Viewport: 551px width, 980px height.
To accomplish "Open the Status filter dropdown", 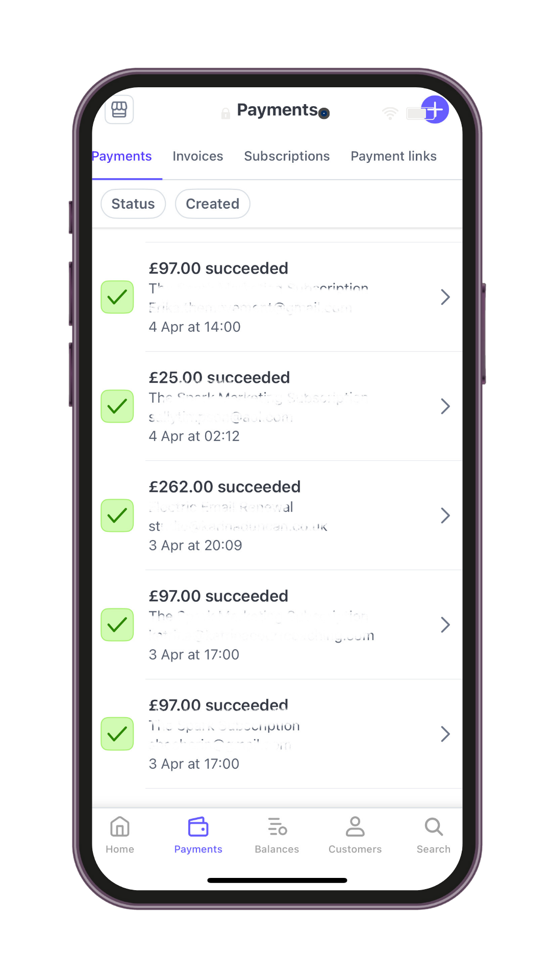I will (133, 204).
